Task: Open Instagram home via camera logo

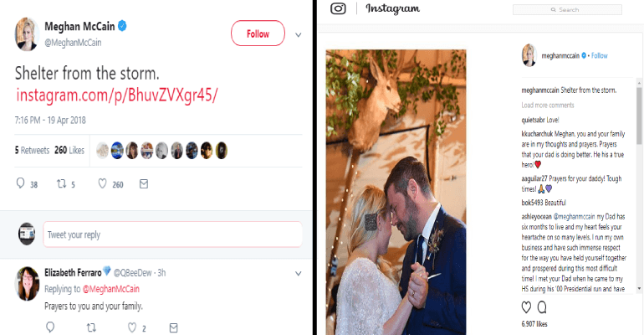Action: point(338,8)
